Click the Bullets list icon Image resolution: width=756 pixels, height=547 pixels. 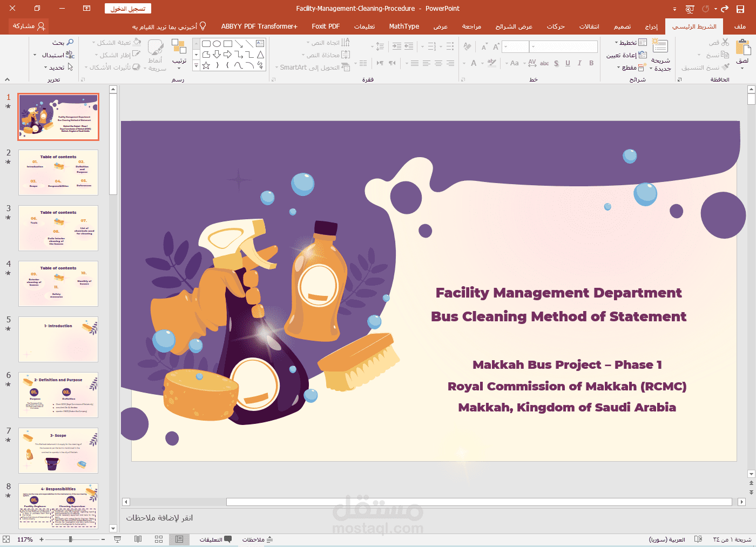[x=450, y=46]
